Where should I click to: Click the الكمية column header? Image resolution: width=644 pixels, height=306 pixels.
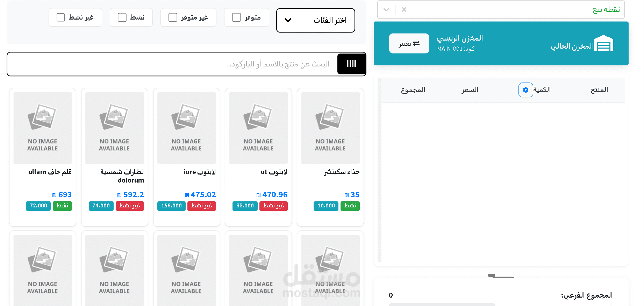(x=542, y=90)
